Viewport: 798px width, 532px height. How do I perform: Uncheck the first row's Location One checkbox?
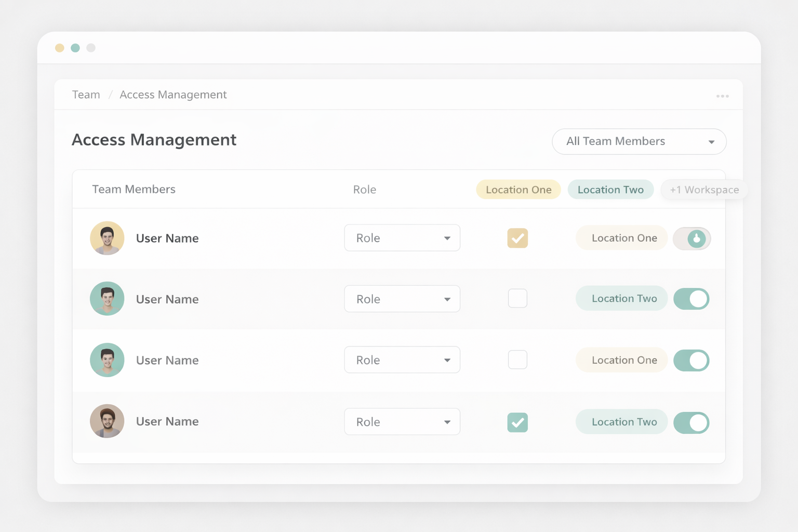pyautogui.click(x=517, y=238)
